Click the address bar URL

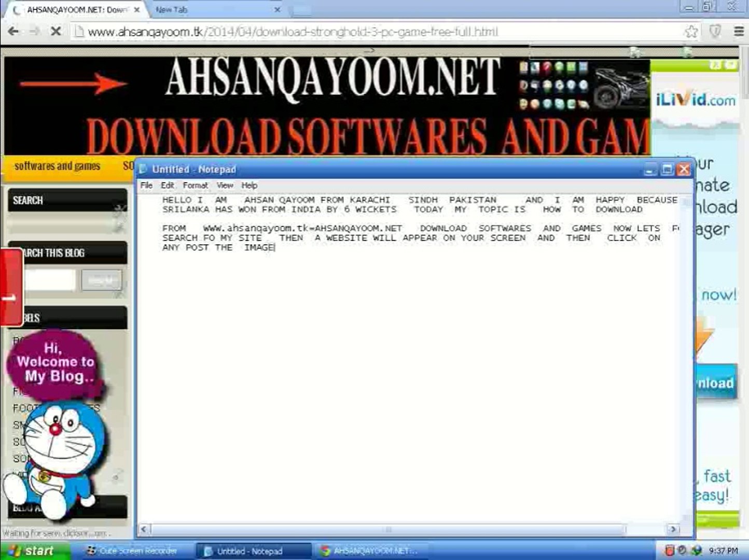(x=293, y=32)
